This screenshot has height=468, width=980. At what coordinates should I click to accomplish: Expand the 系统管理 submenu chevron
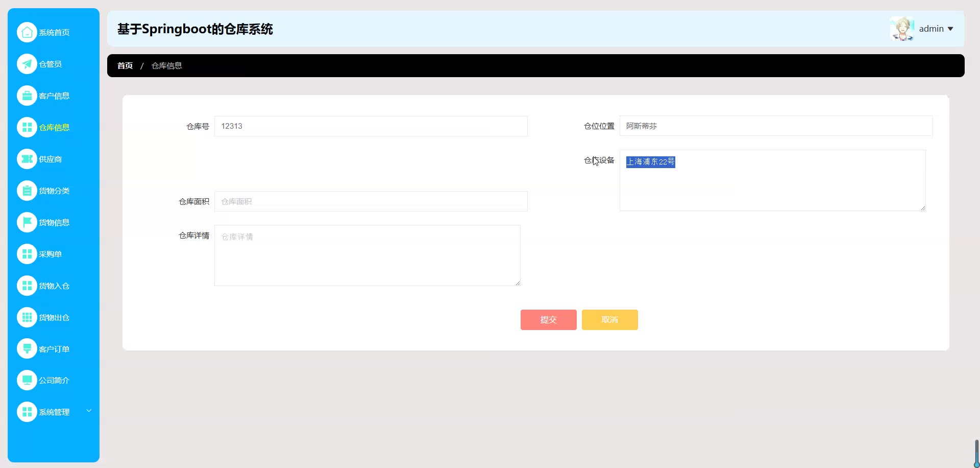tap(89, 411)
